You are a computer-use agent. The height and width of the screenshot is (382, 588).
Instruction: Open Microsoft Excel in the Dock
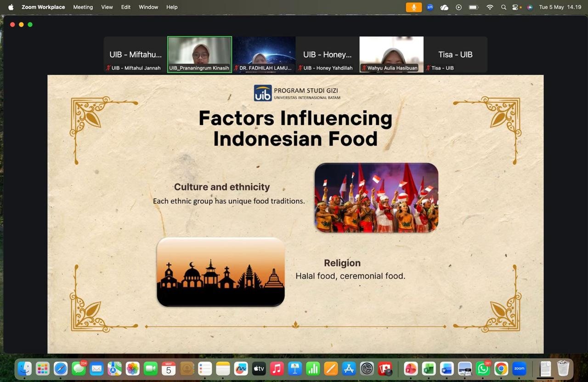pos(429,368)
